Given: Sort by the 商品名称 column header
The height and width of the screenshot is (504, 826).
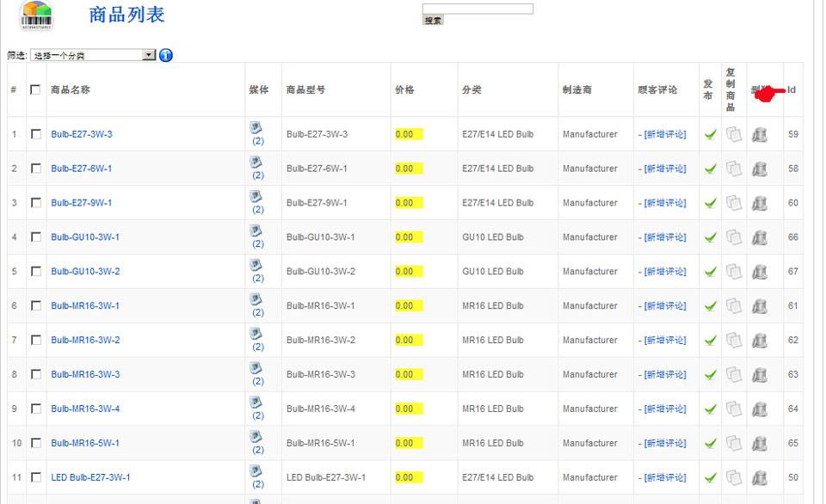Looking at the screenshot, I should click(71, 89).
